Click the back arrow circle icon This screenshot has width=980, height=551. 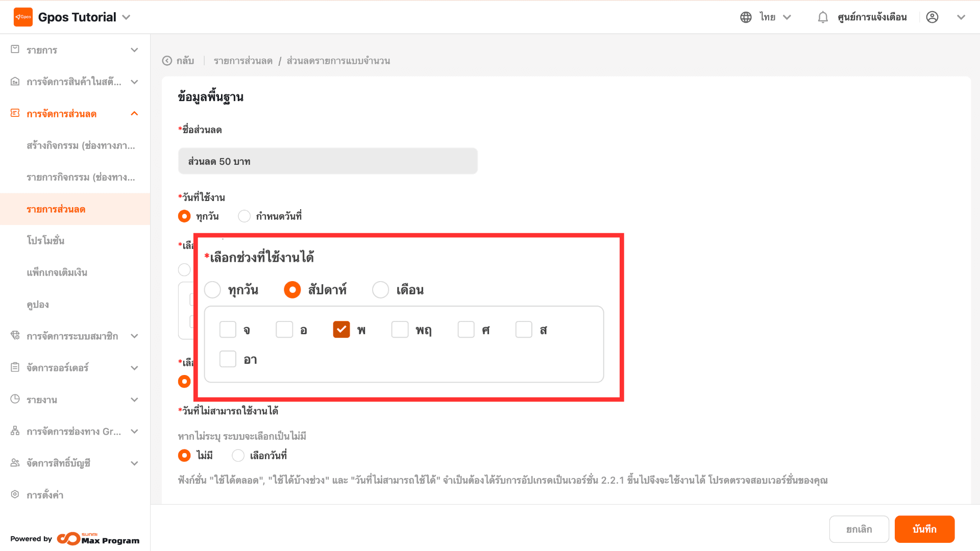point(167,61)
